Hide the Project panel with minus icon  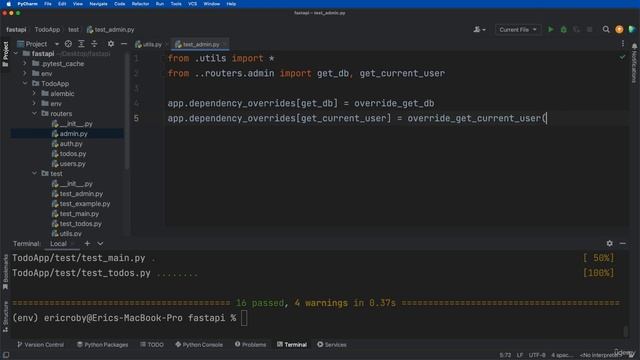(124, 44)
